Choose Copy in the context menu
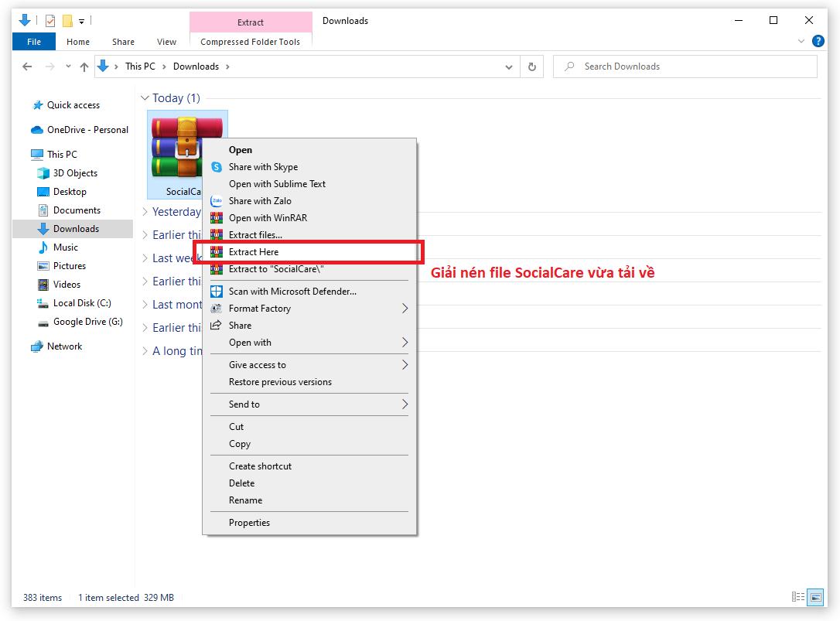The height and width of the screenshot is (621, 840). (x=309, y=444)
